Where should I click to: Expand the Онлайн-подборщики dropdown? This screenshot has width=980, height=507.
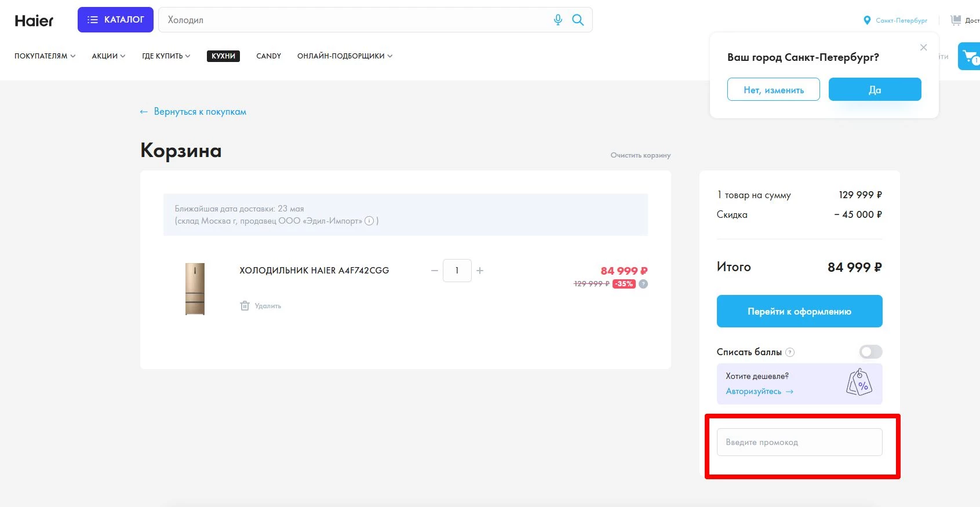344,56
